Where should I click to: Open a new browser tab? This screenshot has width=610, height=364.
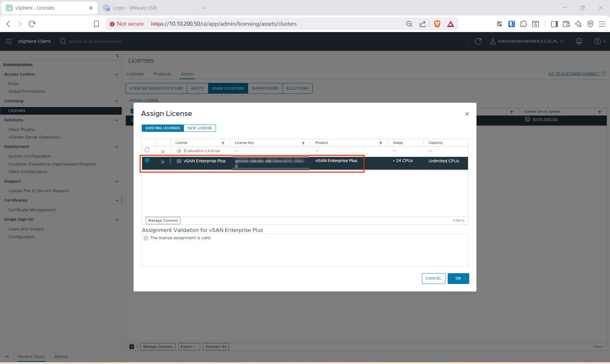point(204,8)
